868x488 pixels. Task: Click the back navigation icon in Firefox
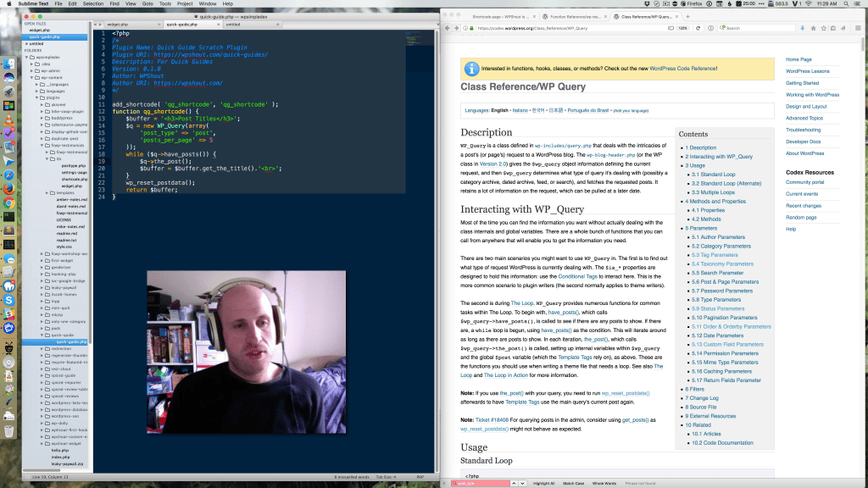pos(448,27)
